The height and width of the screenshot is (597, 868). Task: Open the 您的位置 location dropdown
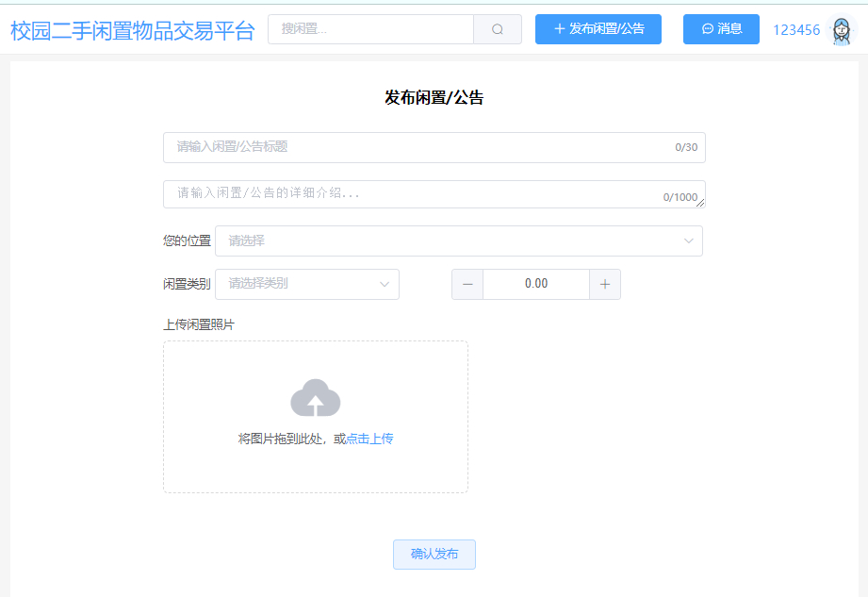459,240
